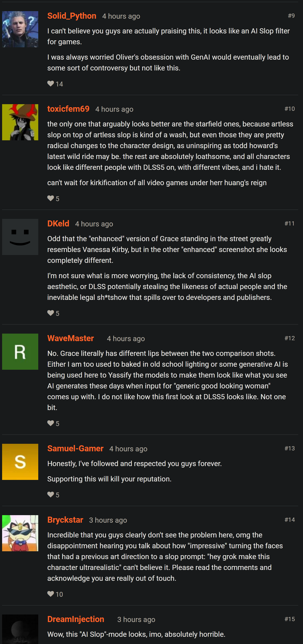Open Solid_Python's avatar image
The width and height of the screenshot is (303, 644).
coord(20,29)
